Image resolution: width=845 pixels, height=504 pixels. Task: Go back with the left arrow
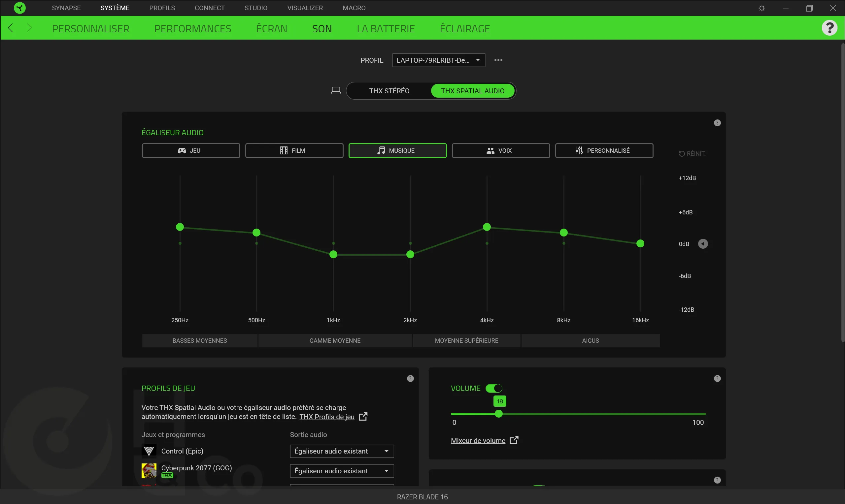pyautogui.click(x=11, y=28)
